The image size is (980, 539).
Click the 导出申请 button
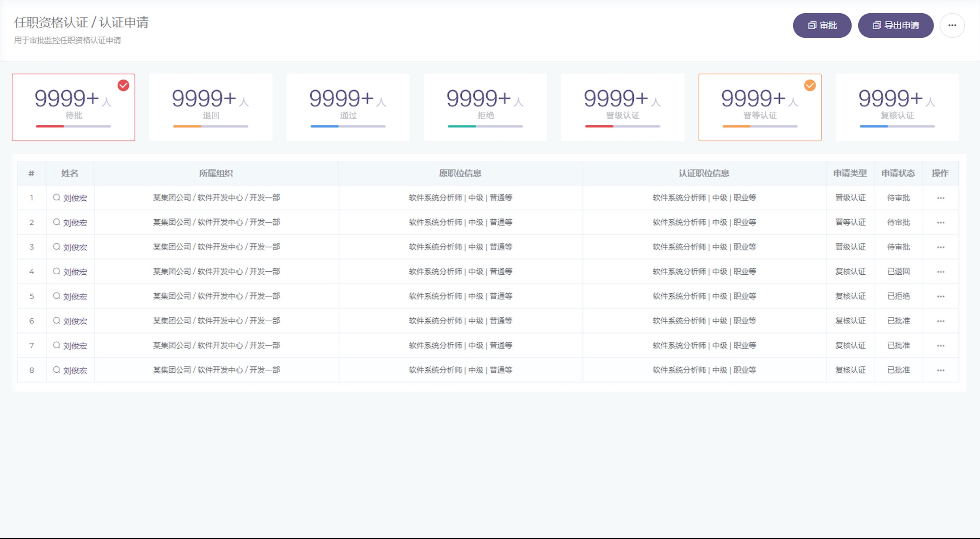point(895,25)
